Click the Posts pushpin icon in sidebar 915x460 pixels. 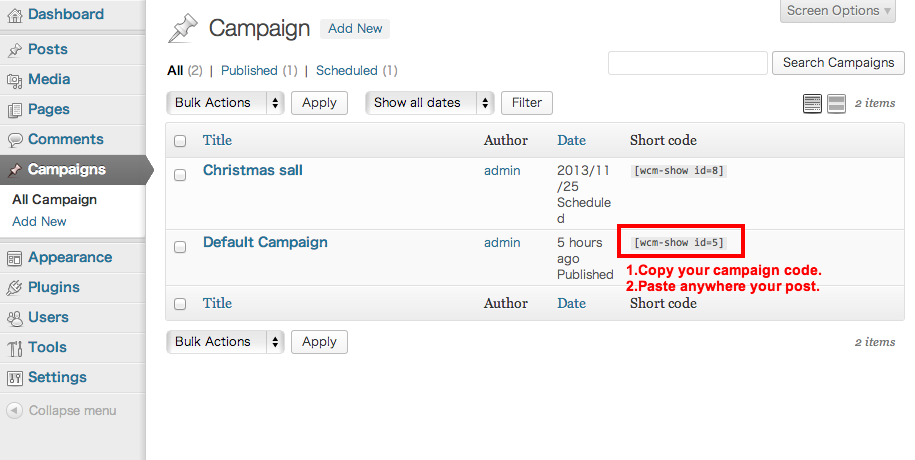14,50
